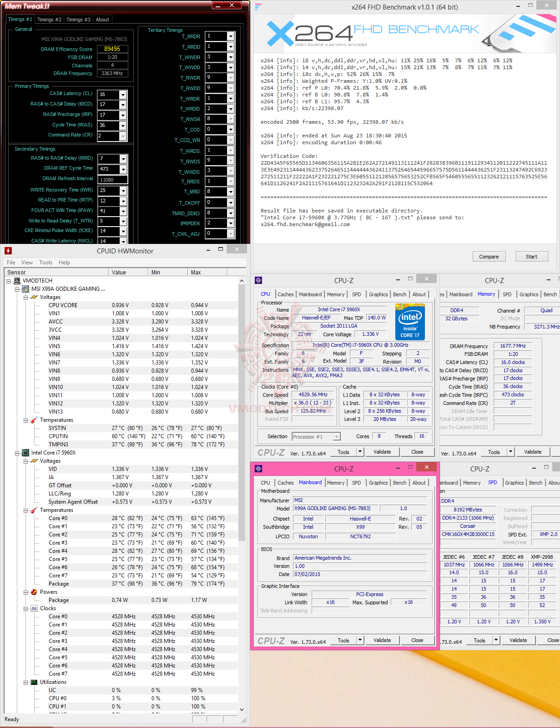
Task: Open the T_RRDR dropdown in Tertiary Timings
Action: coord(231,36)
